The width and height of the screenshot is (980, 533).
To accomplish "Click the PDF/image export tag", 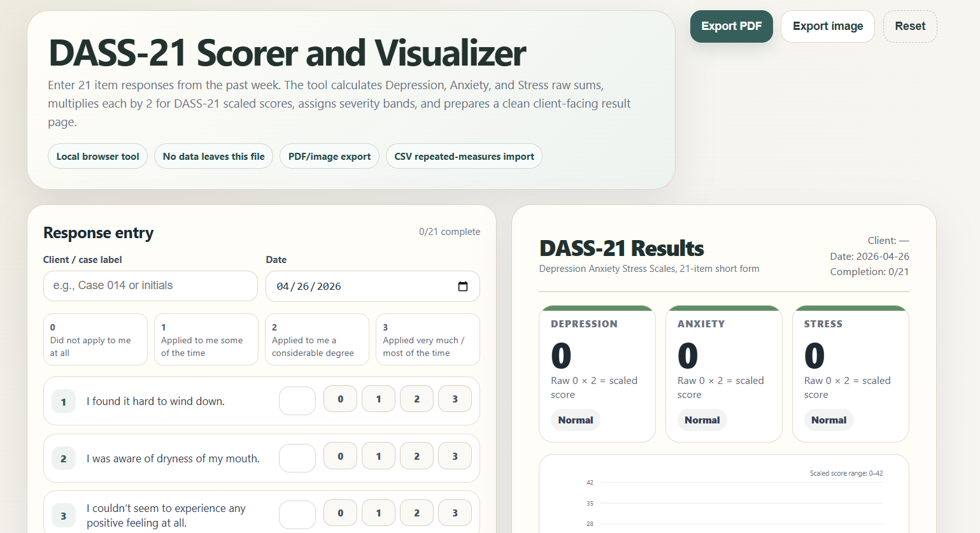I will click(x=329, y=157).
